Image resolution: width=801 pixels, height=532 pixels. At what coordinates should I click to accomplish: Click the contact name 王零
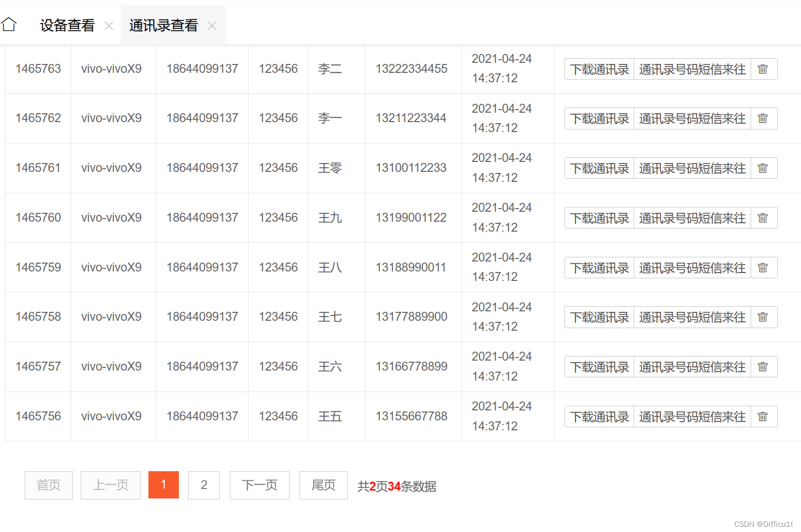(330, 168)
